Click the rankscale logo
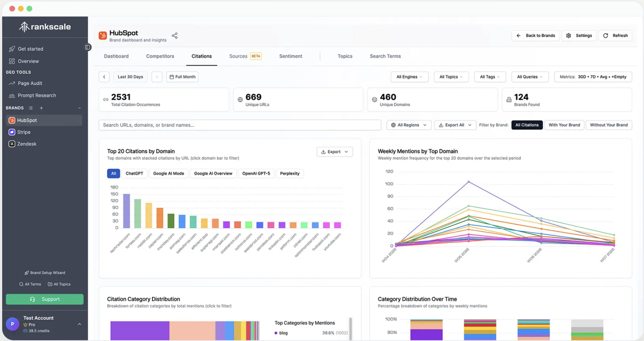The image size is (644, 341). click(45, 27)
